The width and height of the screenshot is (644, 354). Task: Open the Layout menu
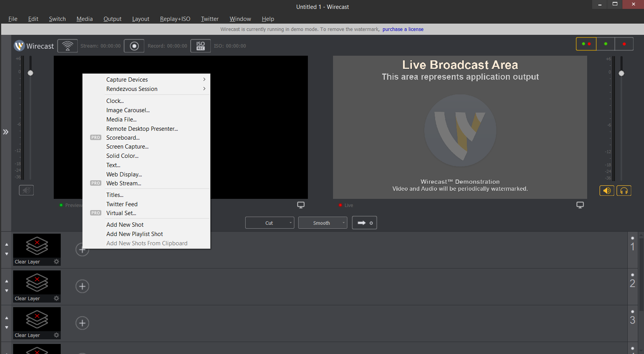(x=141, y=19)
